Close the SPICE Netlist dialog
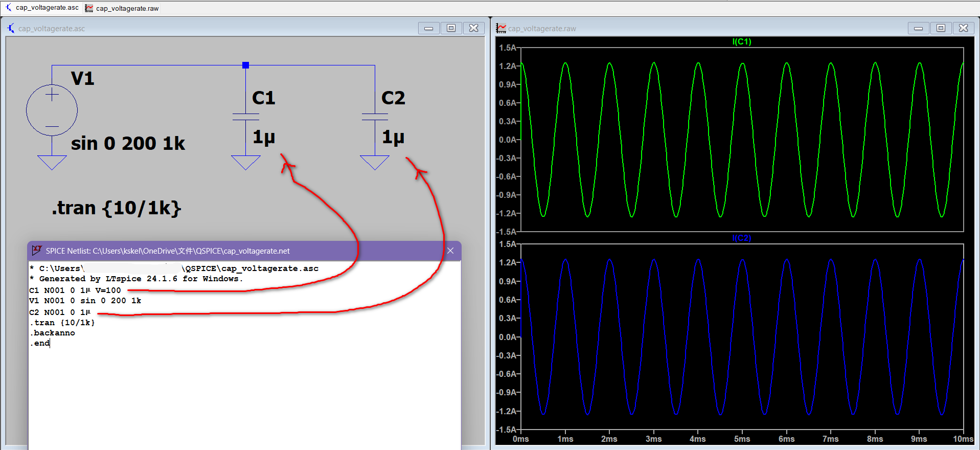980x450 pixels. coord(450,251)
